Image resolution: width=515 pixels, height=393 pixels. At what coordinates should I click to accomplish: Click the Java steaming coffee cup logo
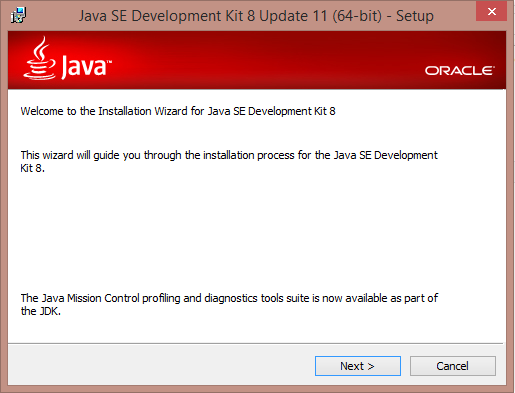click(39, 58)
